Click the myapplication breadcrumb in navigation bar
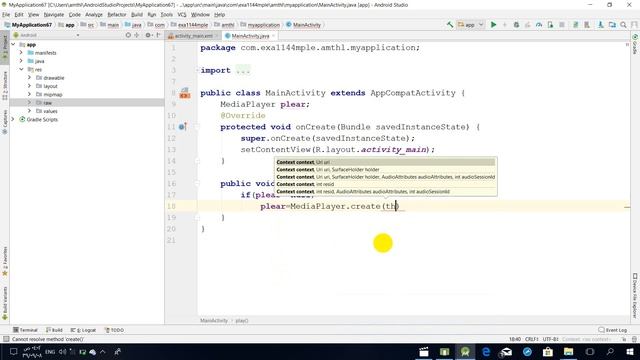Screen dimensions: 640x360 tap(260, 25)
